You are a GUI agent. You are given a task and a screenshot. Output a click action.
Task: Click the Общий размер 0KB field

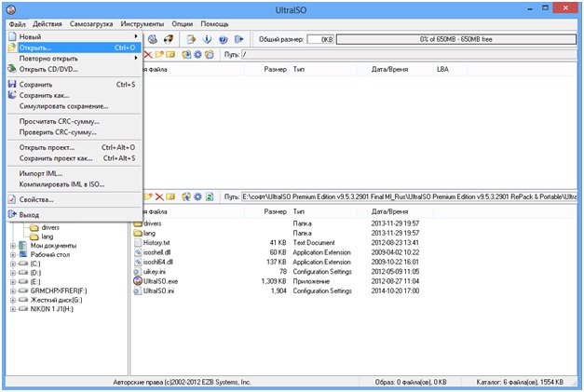pyautogui.click(x=320, y=39)
